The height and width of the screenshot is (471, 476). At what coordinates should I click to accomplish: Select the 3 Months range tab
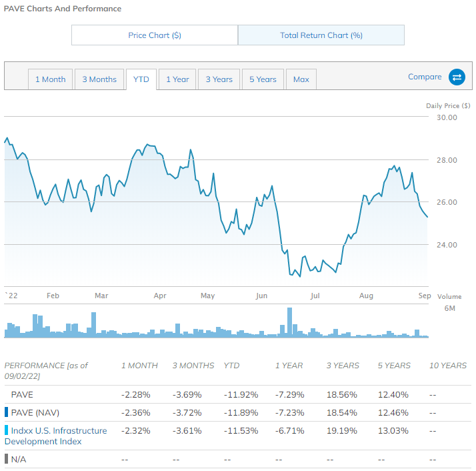99,79
